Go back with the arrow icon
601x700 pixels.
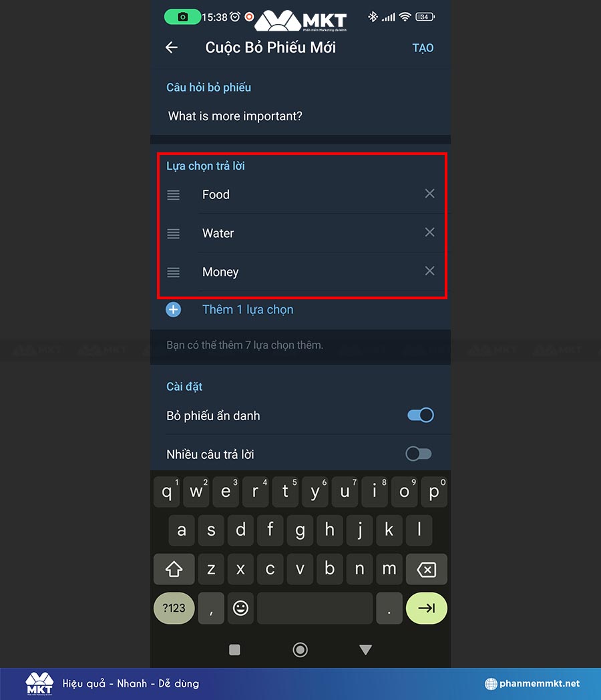[172, 47]
